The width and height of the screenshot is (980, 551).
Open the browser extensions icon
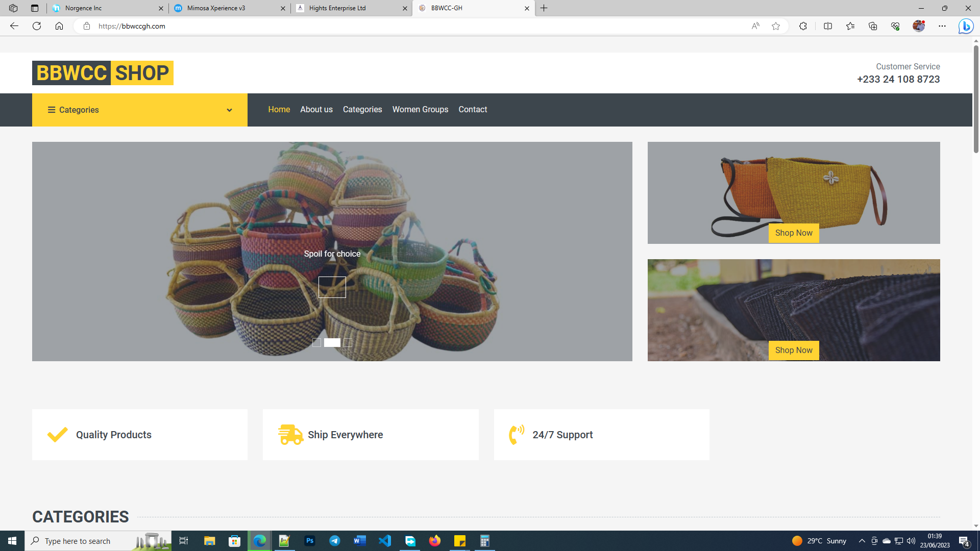coord(803,26)
